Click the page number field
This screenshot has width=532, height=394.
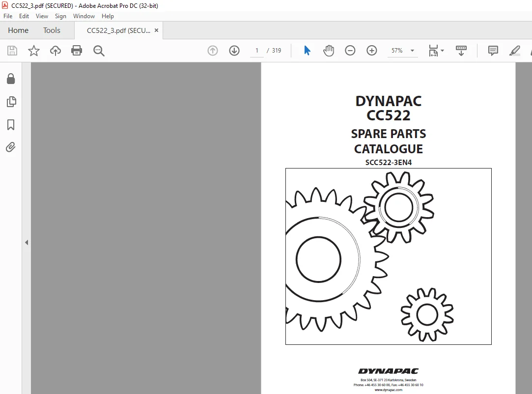click(257, 51)
